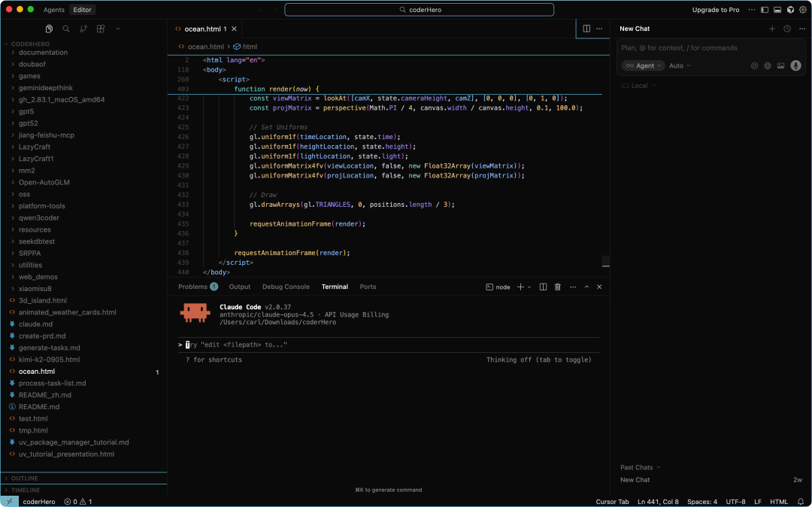Expand the OUTLINE section
The width and height of the screenshot is (812, 507).
click(25, 478)
